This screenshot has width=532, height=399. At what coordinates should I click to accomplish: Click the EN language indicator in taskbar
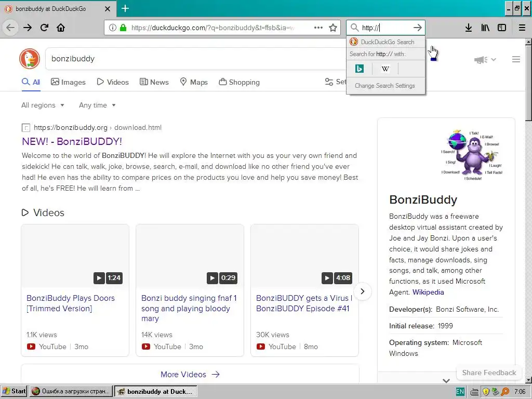click(460, 392)
